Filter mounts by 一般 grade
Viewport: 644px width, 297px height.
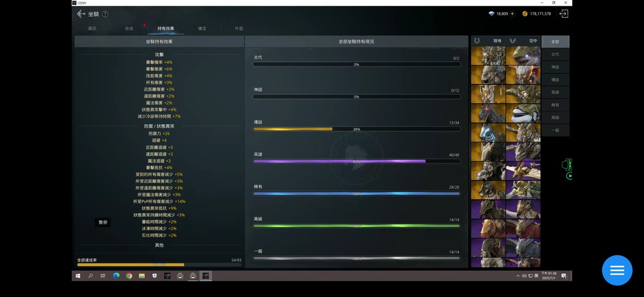(x=556, y=130)
